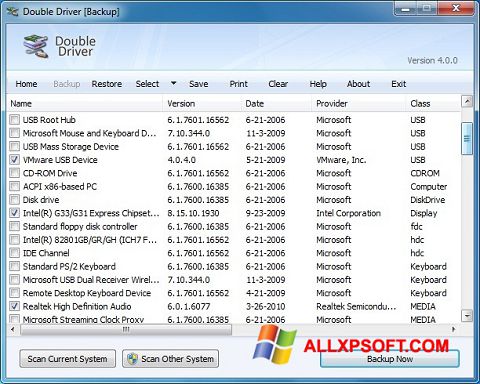Image resolution: width=480 pixels, height=384 pixels.
Task: Click the DiskDrive class cell
Action: [428, 200]
